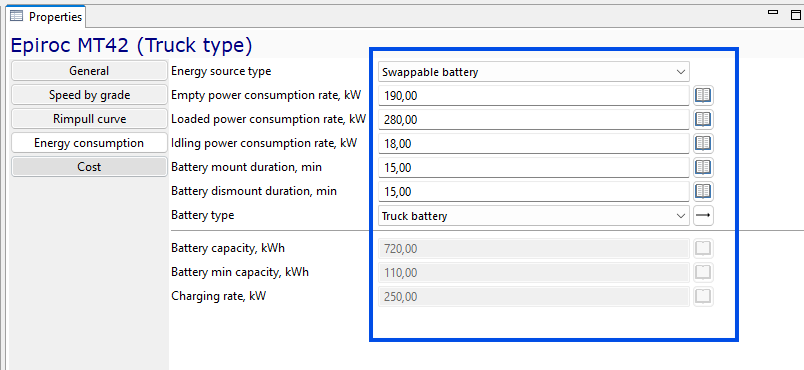Click the 'Energy source type' label

pos(221,71)
